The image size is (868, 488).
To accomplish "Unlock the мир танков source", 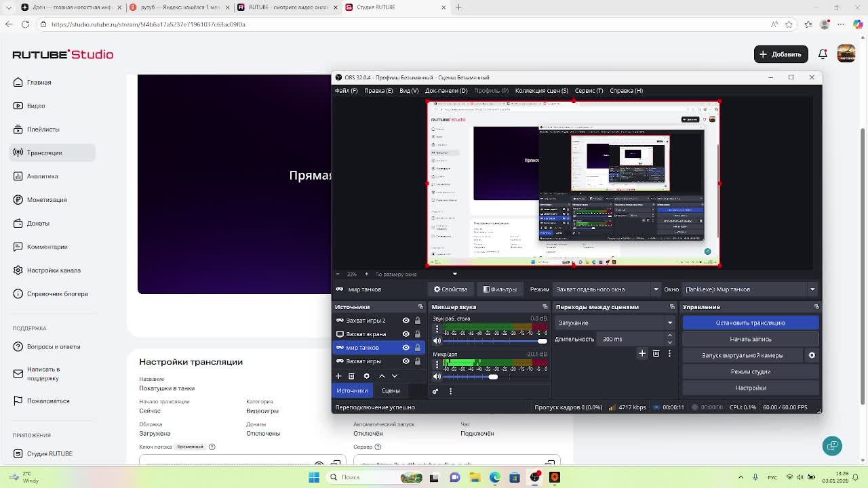I will point(418,348).
